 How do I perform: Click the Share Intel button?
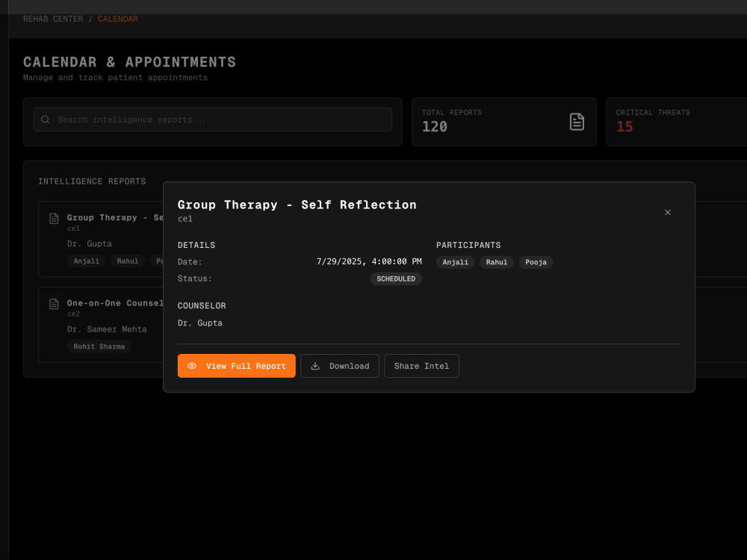coord(421,366)
